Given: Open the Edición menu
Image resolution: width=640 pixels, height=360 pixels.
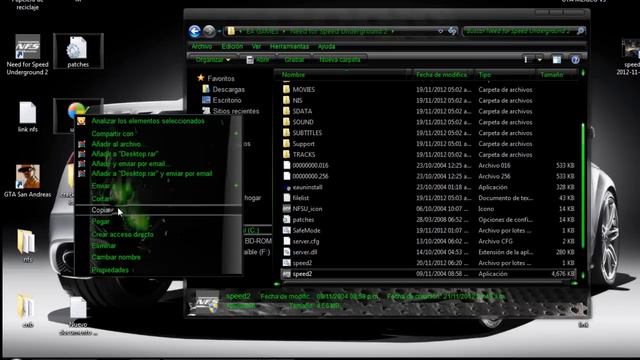Looking at the screenshot, I should click(232, 47).
